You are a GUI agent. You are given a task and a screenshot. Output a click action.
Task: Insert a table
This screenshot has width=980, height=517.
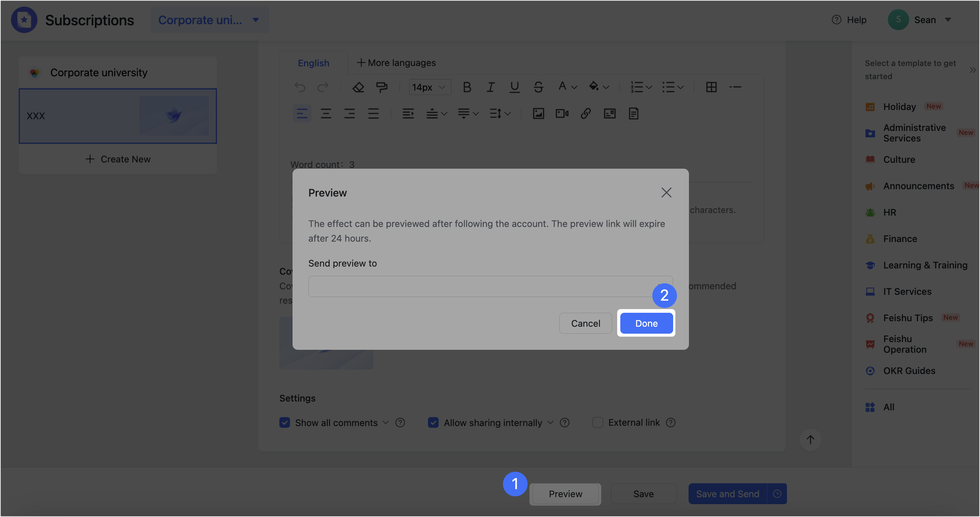[x=711, y=87]
